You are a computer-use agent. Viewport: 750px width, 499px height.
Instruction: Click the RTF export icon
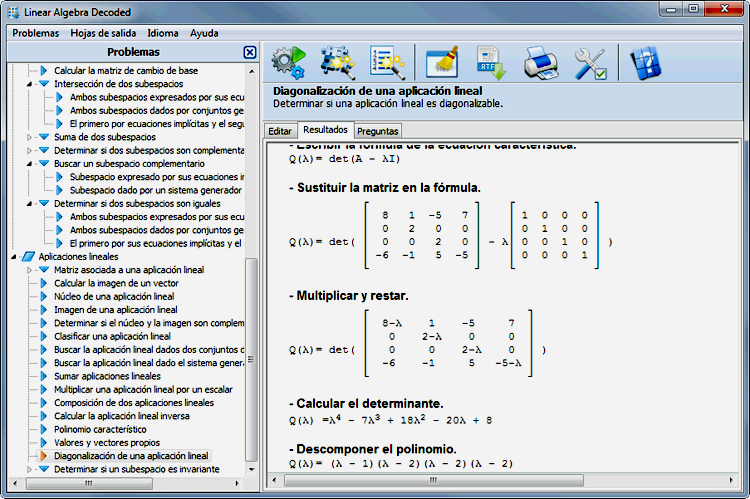(491, 62)
